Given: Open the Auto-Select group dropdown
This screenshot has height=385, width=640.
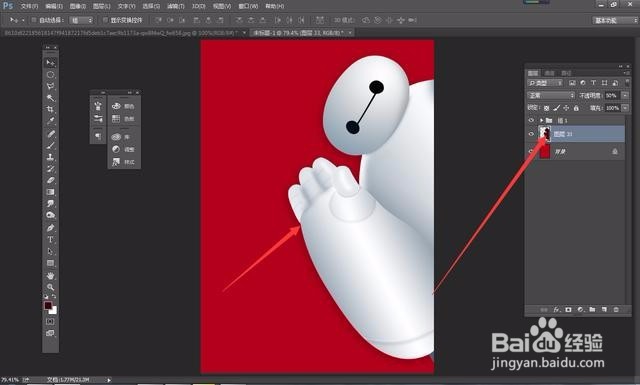Looking at the screenshot, I should 82,20.
